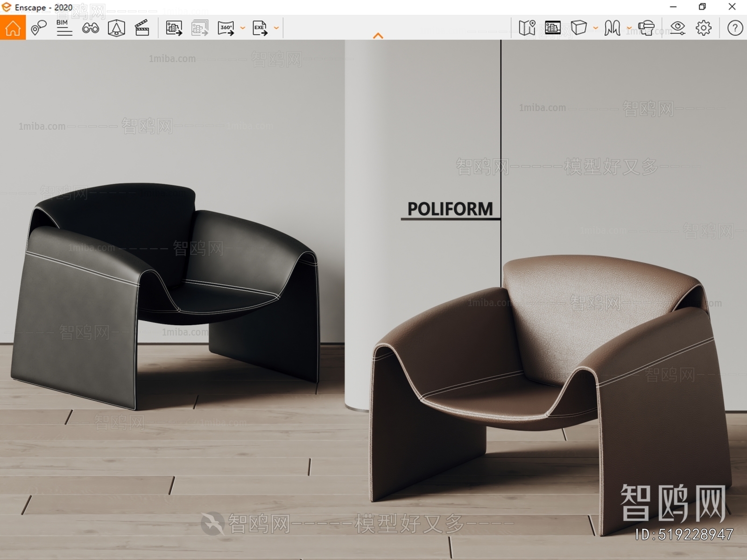Export a standalone EXE file
Screen dimensions: 747x560
coord(260,28)
